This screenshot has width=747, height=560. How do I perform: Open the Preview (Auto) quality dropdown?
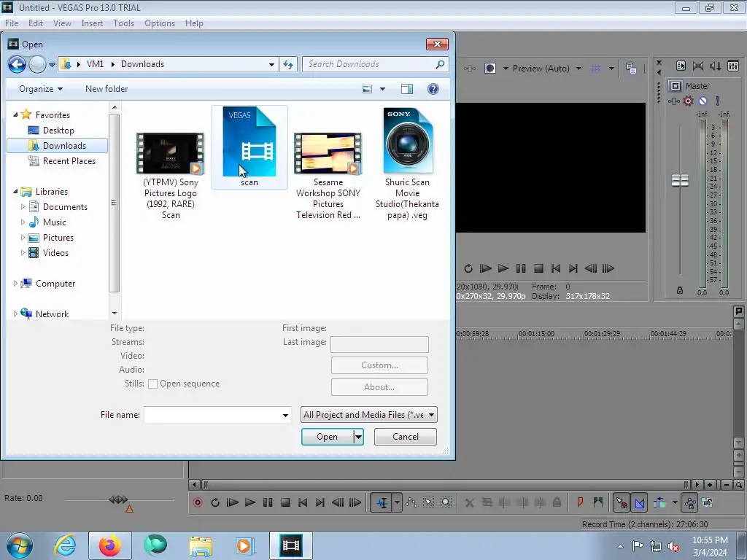[578, 69]
